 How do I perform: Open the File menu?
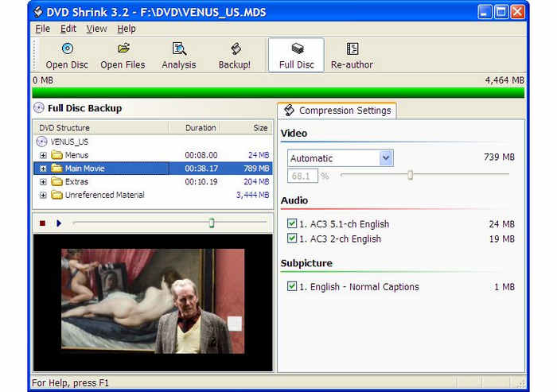point(43,29)
